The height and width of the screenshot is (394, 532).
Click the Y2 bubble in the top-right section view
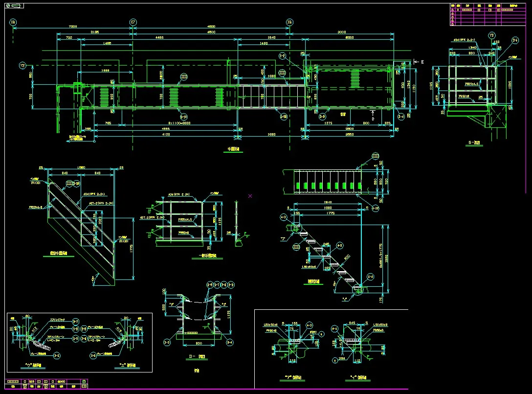point(492,35)
